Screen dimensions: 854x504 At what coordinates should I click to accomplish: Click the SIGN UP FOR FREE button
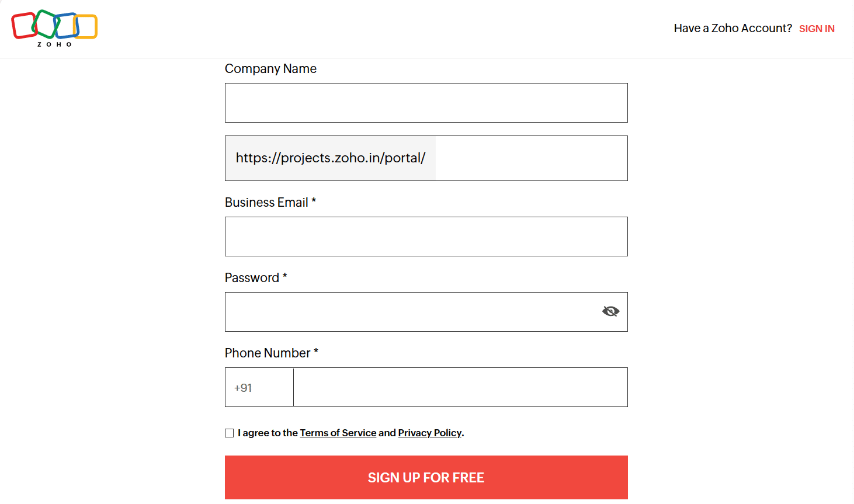coord(426,478)
